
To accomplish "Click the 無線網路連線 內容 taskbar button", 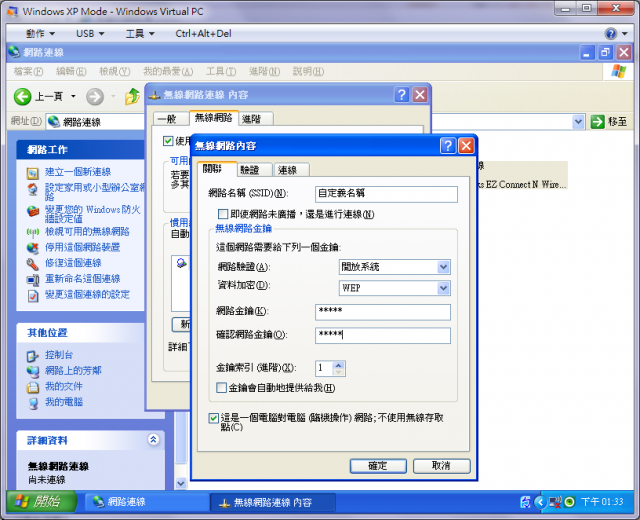I will [x=273, y=502].
